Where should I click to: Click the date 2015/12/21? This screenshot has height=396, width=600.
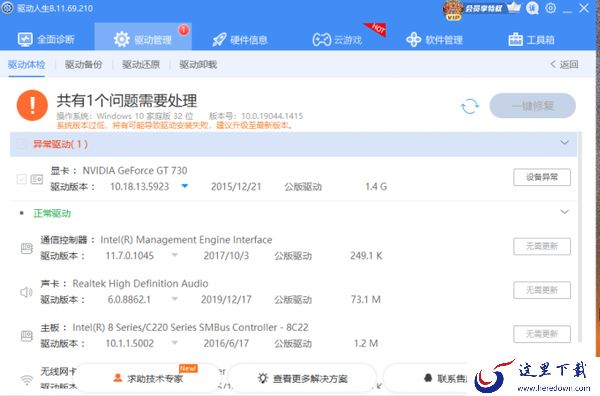(236, 187)
